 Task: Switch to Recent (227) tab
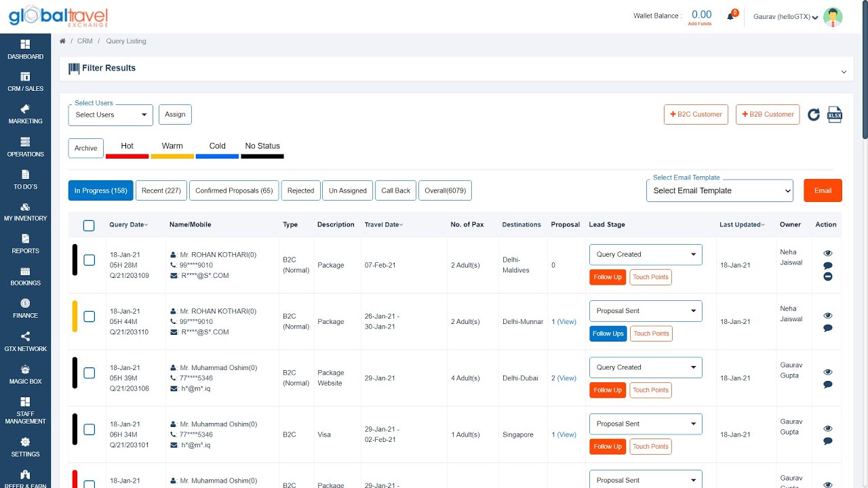[161, 190]
